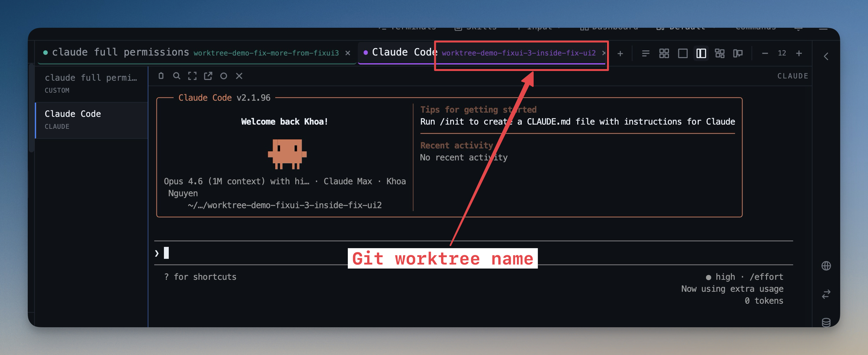Click the clipboard paste icon in terminal toolbar

click(x=161, y=76)
